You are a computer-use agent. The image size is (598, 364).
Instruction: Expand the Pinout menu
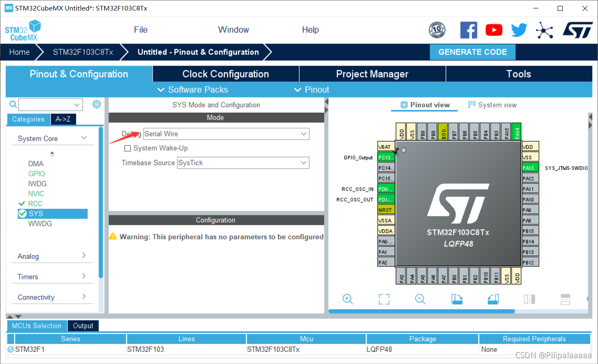tap(312, 90)
